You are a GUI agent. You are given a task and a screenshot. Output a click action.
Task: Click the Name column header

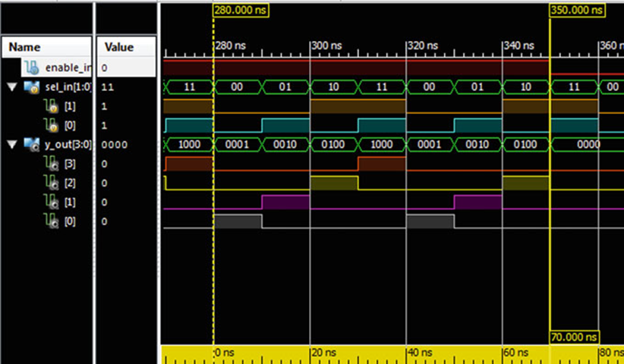(46, 47)
